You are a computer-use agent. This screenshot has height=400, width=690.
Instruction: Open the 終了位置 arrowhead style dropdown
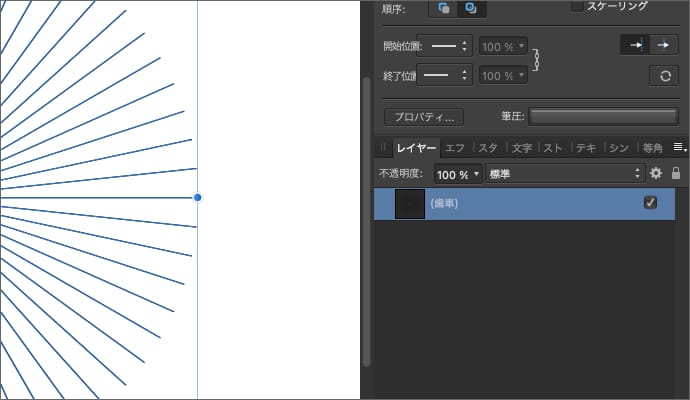click(444, 75)
